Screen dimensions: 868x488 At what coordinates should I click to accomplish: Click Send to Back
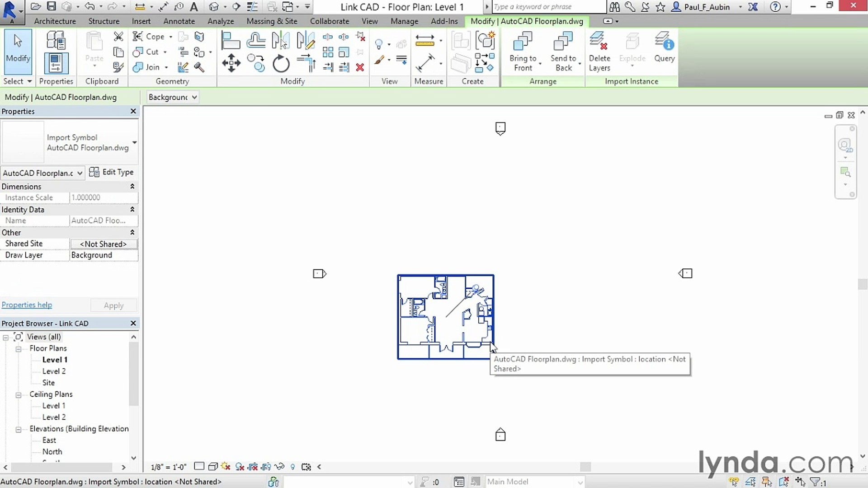pos(563,52)
